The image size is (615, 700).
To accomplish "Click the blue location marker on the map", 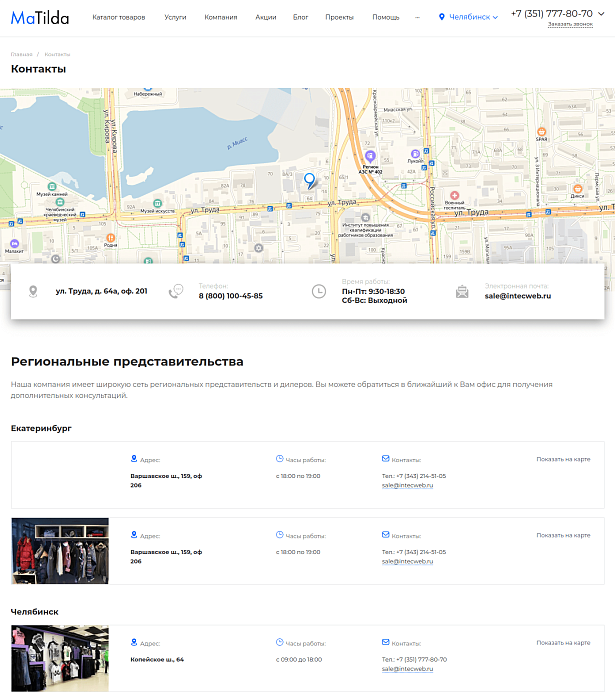I will pyautogui.click(x=309, y=180).
